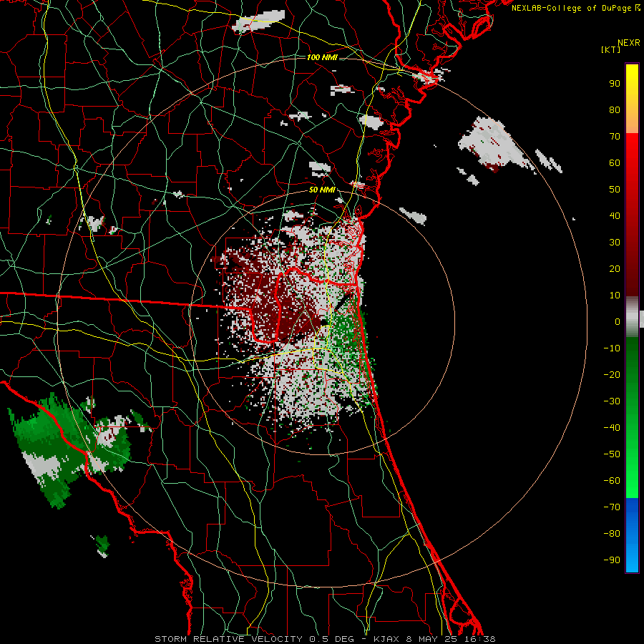Viewport: 644px width, 644px height.
Task: Click the -20 value on velocity scale
Action: (x=612, y=375)
